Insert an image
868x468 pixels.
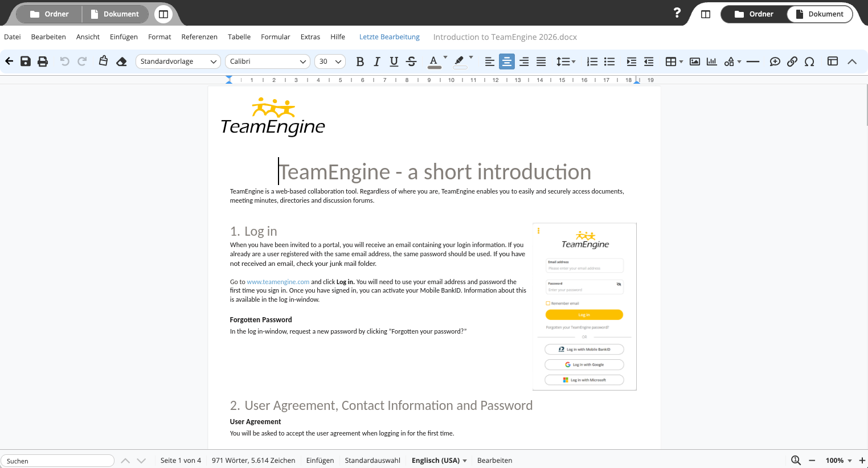pos(695,61)
